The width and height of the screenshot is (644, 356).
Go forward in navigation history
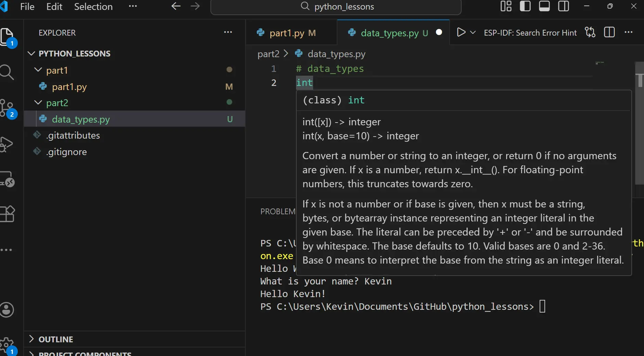[195, 6]
